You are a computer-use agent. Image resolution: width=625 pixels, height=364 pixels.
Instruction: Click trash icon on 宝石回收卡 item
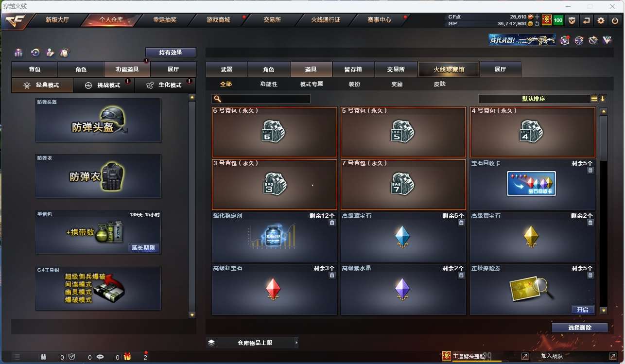click(590, 170)
